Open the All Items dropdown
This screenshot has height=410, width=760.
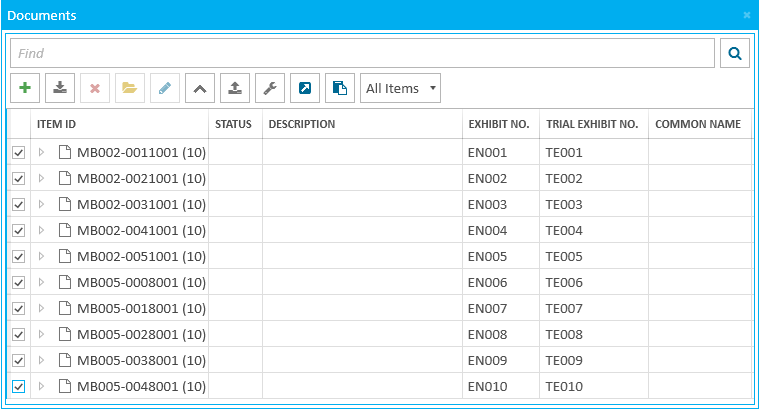click(x=400, y=88)
